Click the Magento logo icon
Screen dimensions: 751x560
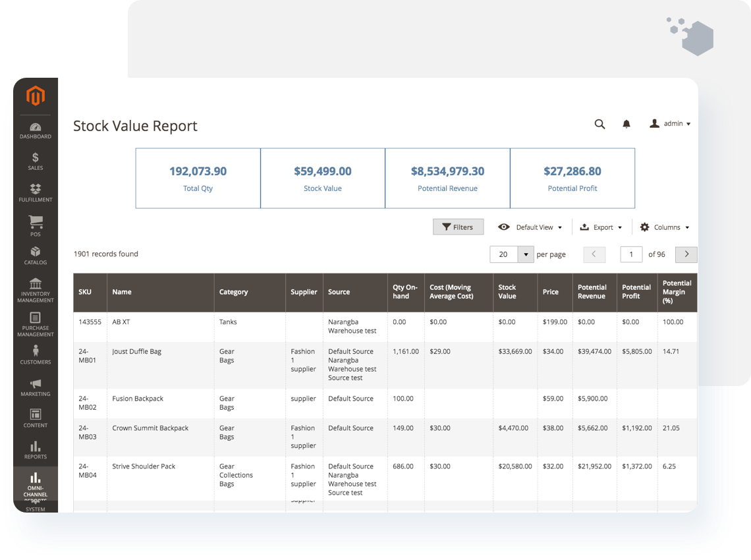tap(36, 96)
